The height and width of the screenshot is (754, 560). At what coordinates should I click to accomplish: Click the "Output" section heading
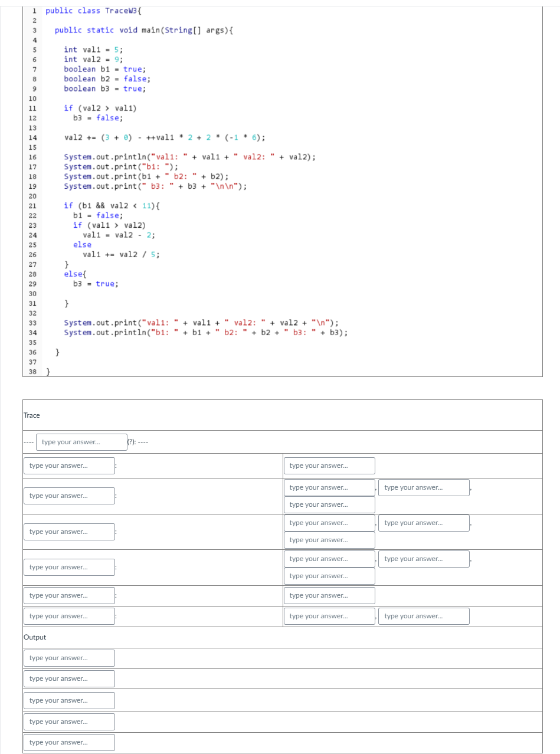point(35,637)
